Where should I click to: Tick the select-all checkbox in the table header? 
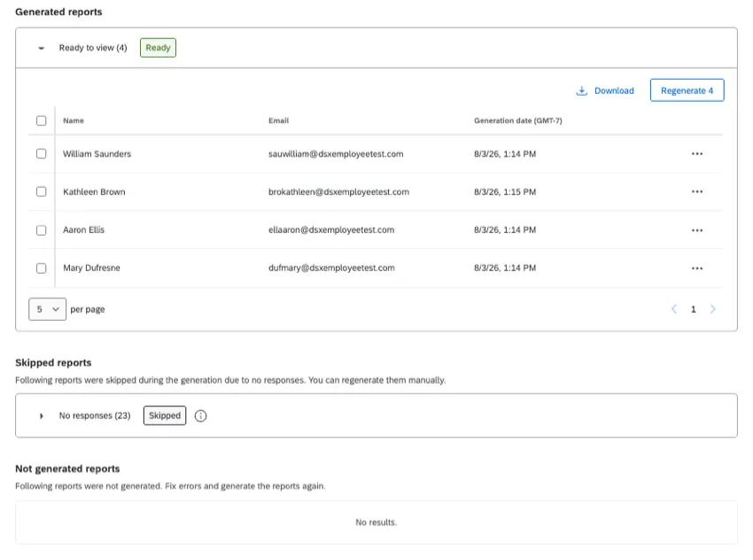pos(42,121)
